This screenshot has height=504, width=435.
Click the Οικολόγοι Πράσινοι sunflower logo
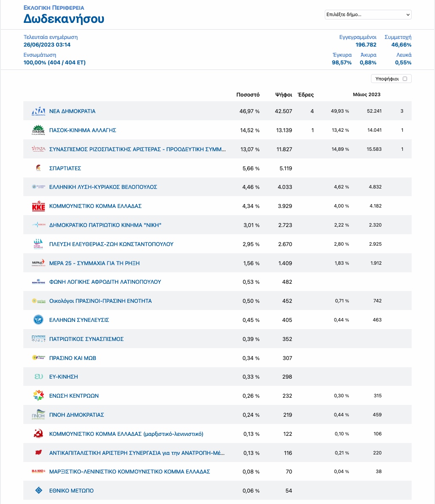[x=38, y=301]
